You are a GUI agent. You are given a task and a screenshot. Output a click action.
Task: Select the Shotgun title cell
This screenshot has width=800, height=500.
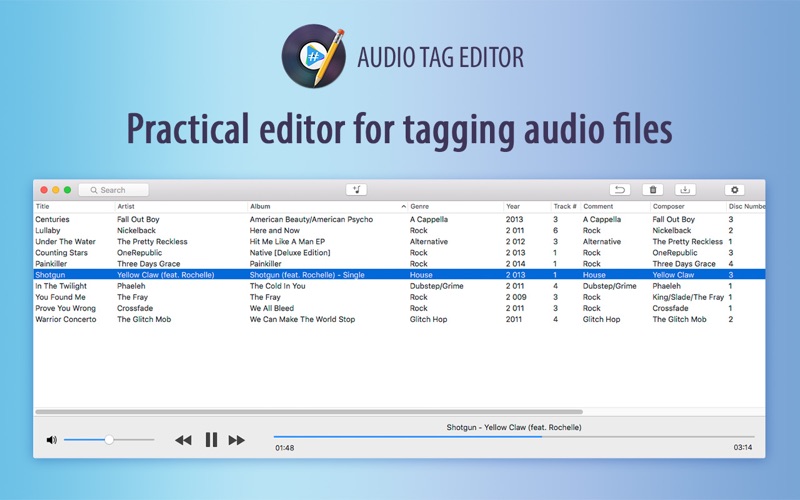(50, 275)
